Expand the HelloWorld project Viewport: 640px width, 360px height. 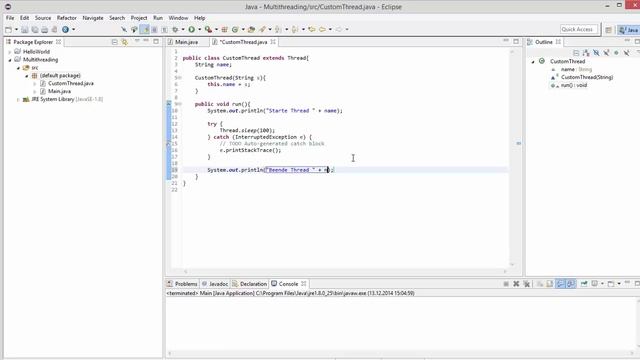coord(10,52)
